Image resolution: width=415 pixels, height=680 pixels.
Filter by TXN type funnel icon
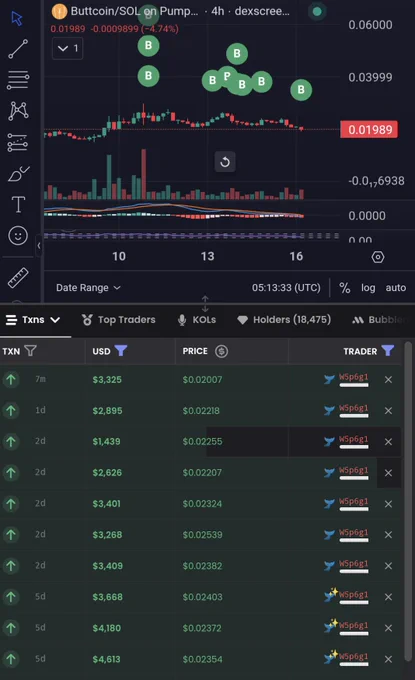[x=30, y=350]
